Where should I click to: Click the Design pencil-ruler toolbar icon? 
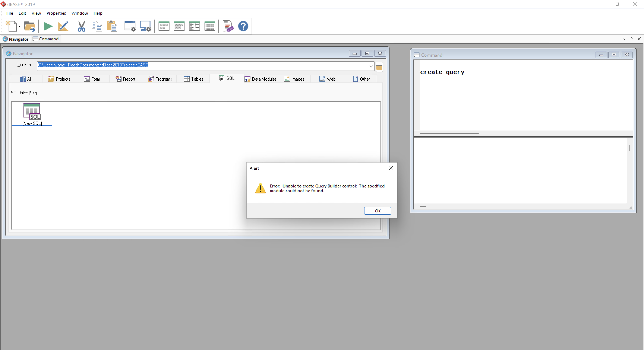63,26
